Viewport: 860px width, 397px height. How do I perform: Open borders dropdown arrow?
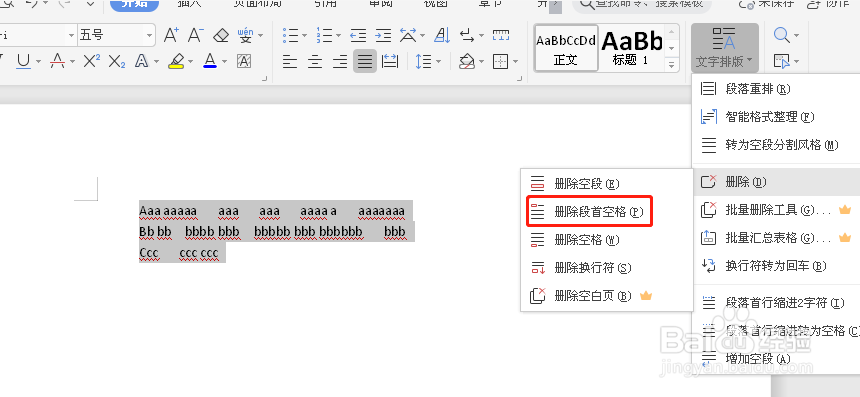[x=516, y=62]
